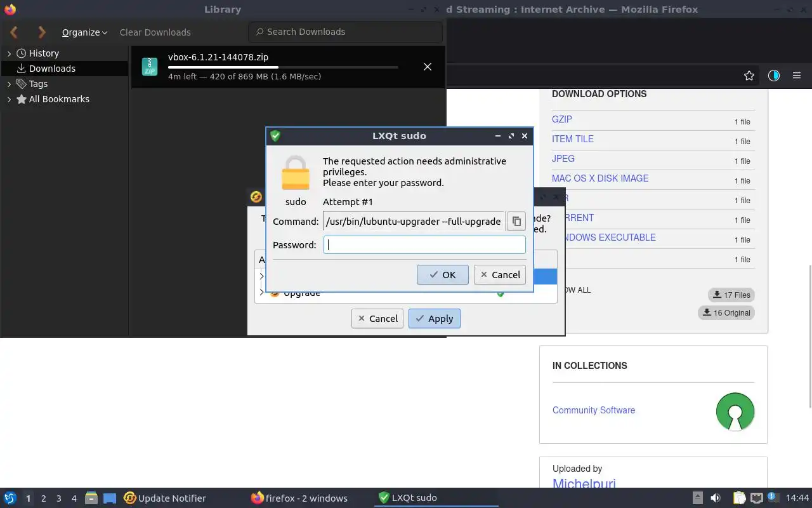
Task: Focus the Password input field
Action: pos(424,245)
